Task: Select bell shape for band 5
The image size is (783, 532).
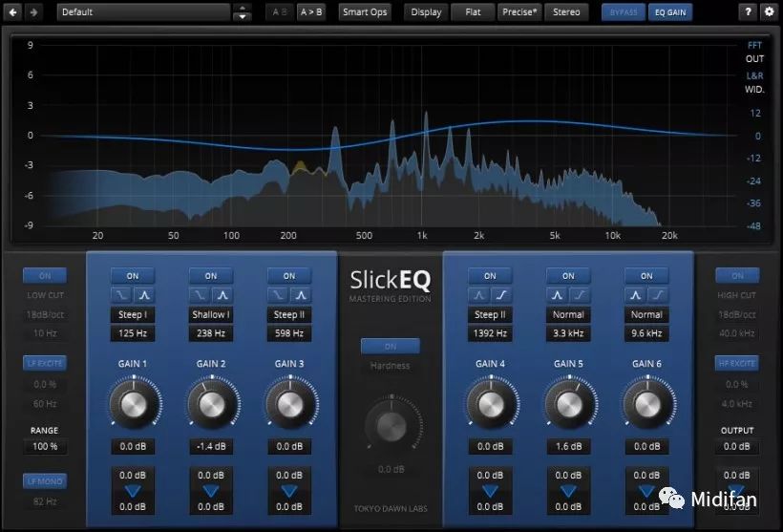Action: point(558,295)
